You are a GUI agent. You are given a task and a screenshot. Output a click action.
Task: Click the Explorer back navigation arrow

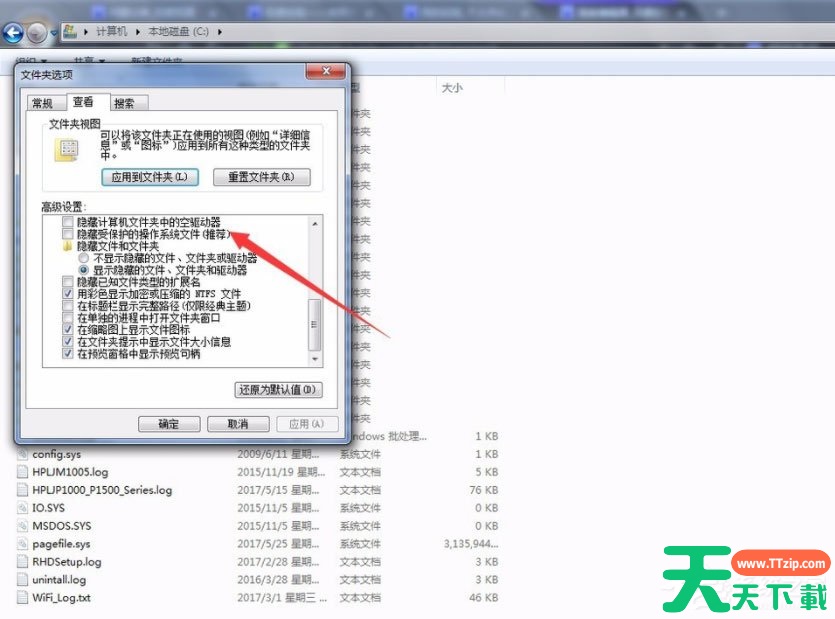pyautogui.click(x=13, y=33)
